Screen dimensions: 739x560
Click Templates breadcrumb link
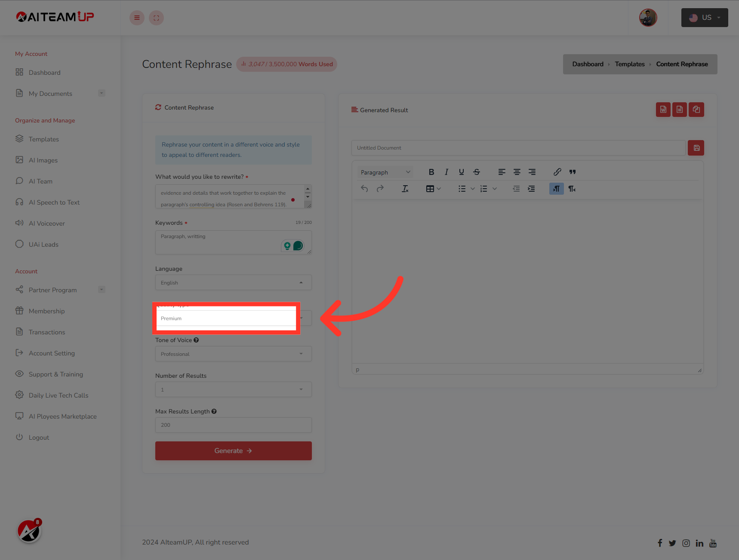tap(630, 64)
